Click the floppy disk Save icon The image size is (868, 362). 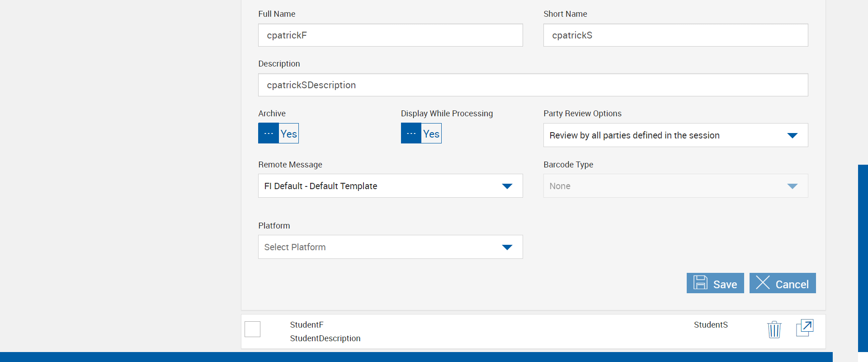[700, 283]
